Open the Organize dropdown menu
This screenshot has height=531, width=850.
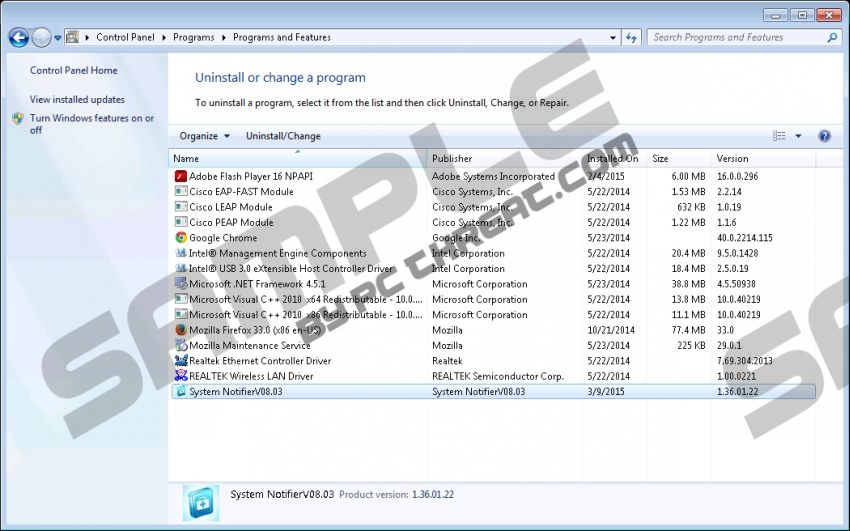point(204,136)
